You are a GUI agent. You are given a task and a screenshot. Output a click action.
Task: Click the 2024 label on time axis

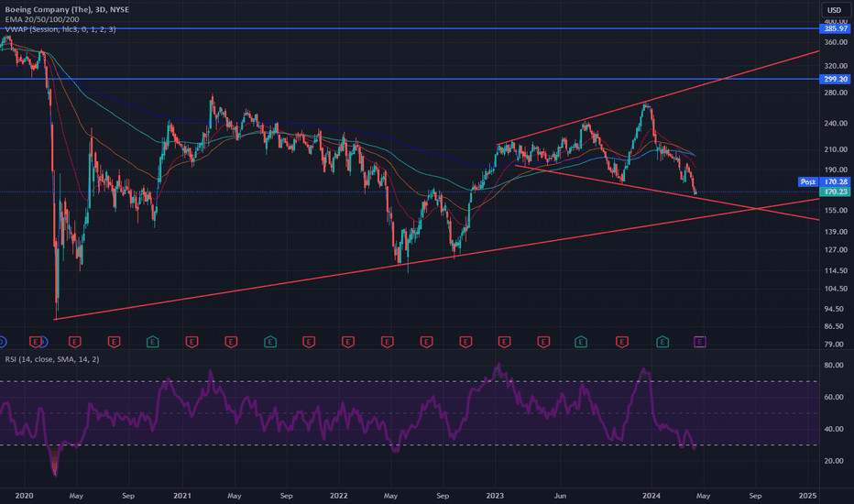(x=651, y=495)
